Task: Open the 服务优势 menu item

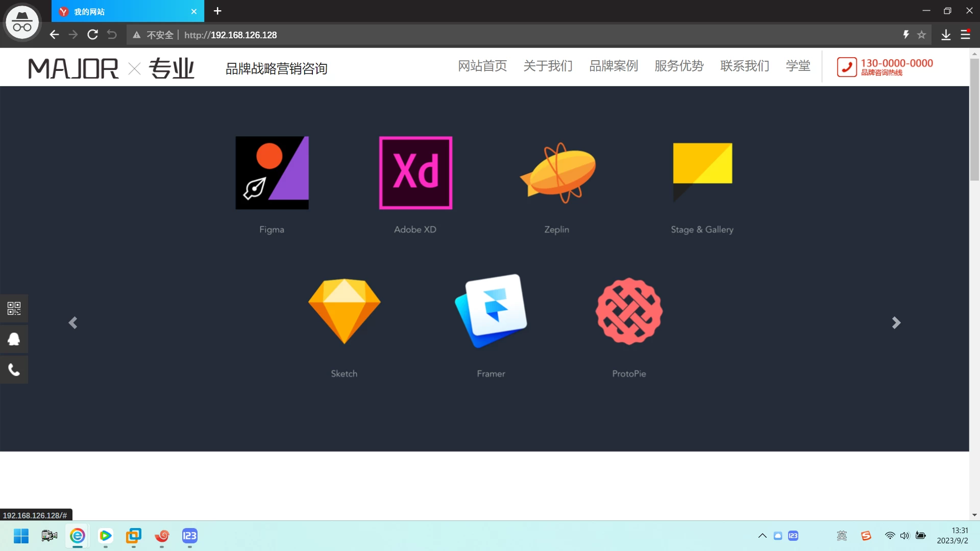Action: point(679,66)
